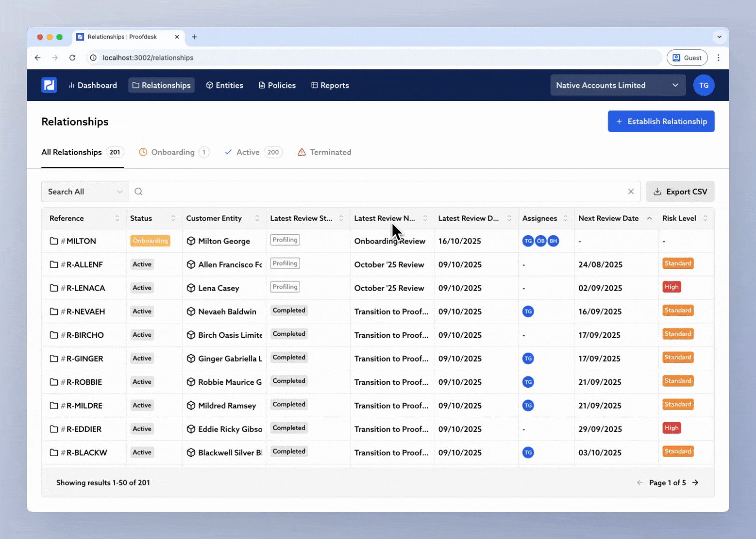Viewport: 756px width, 539px height.
Task: Open browser three-dot menu
Action: [718, 58]
